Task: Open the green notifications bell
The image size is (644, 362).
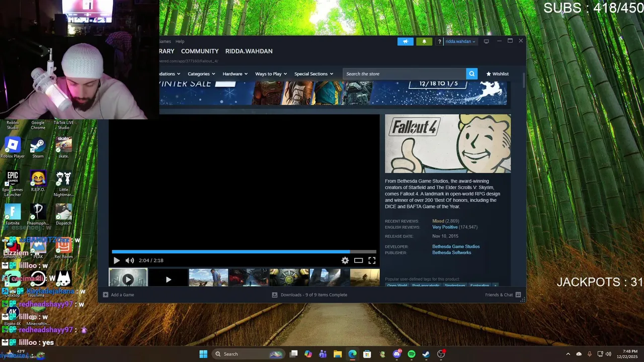Action: click(x=424, y=41)
